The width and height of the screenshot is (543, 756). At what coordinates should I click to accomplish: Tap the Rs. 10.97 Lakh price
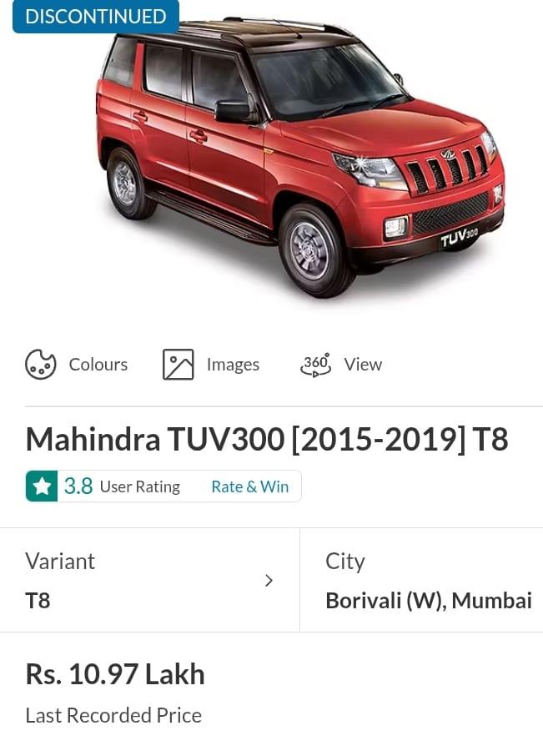pos(115,674)
